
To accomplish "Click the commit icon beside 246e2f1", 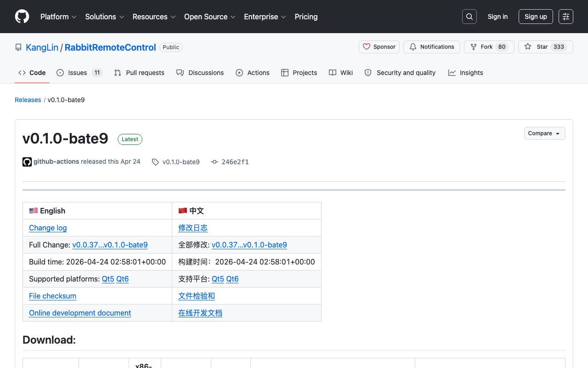I will coord(214,162).
